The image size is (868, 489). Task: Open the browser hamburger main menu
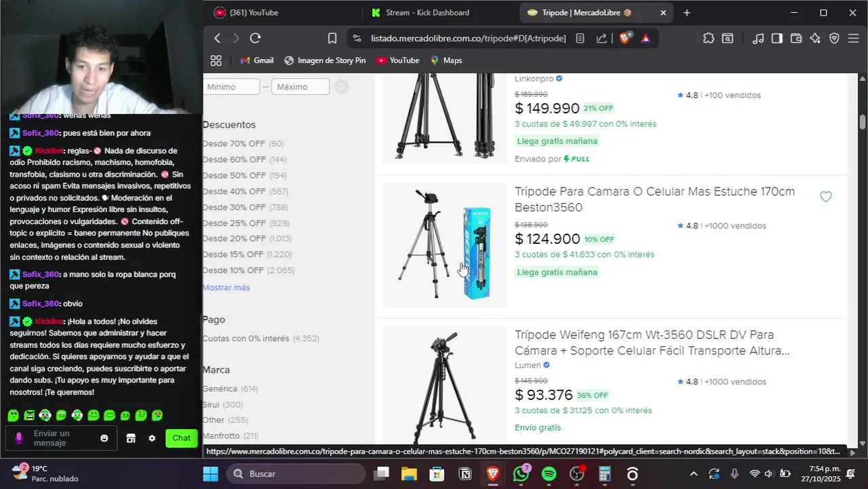[x=854, y=39]
